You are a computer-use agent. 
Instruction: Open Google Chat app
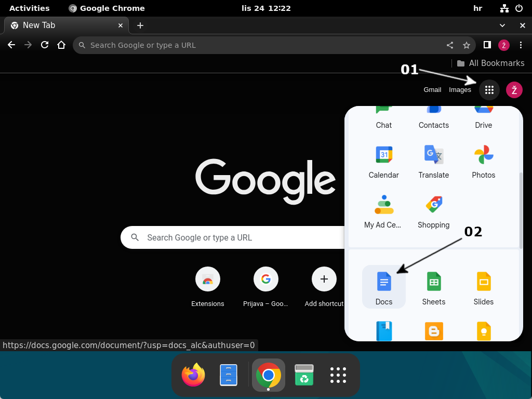384,118
